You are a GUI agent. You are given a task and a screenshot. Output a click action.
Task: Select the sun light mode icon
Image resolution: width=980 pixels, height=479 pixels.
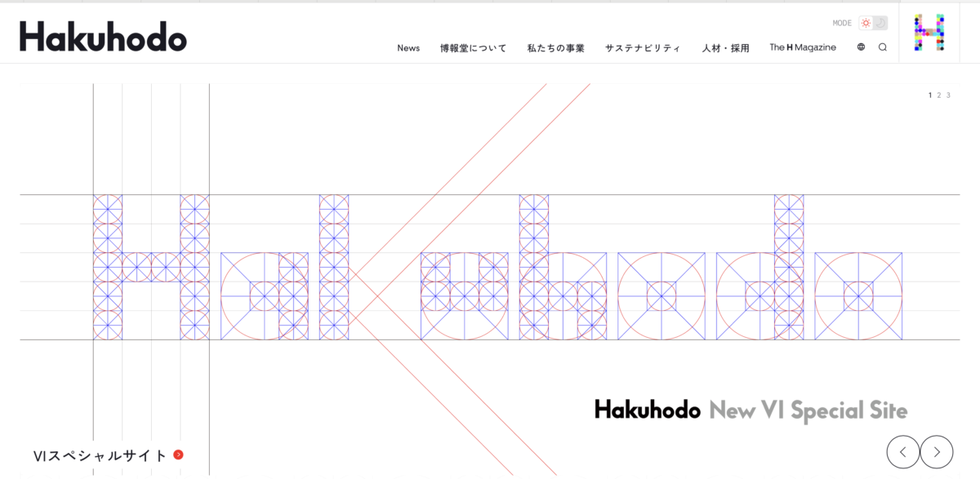(866, 23)
